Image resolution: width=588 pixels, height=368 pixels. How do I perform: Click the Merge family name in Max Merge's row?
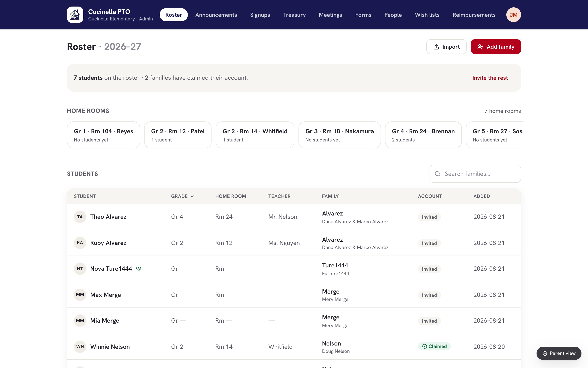(331, 292)
